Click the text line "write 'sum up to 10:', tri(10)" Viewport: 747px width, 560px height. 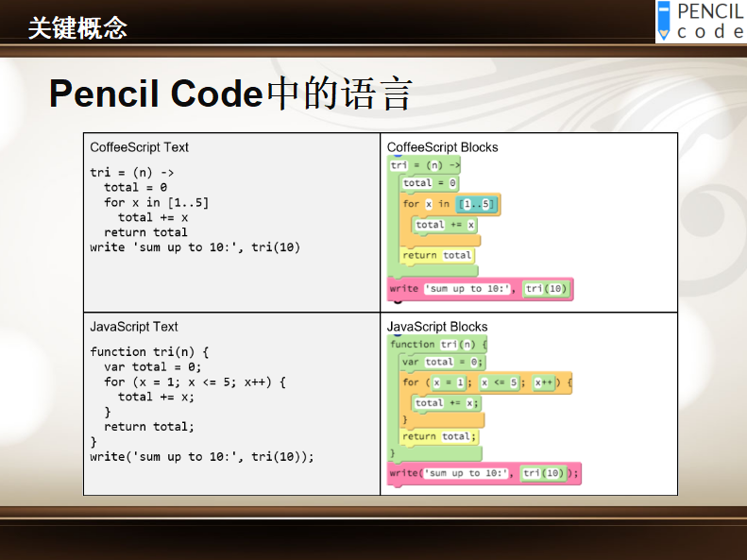[195, 247]
